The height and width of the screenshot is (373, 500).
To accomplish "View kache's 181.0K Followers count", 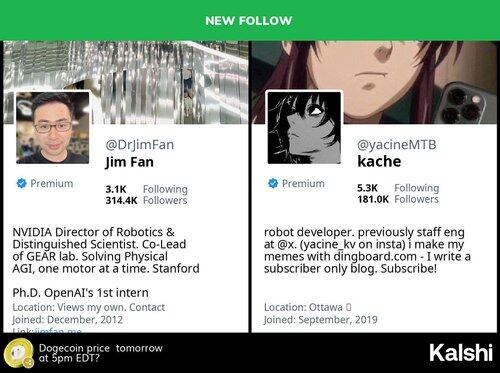I will [x=398, y=199].
